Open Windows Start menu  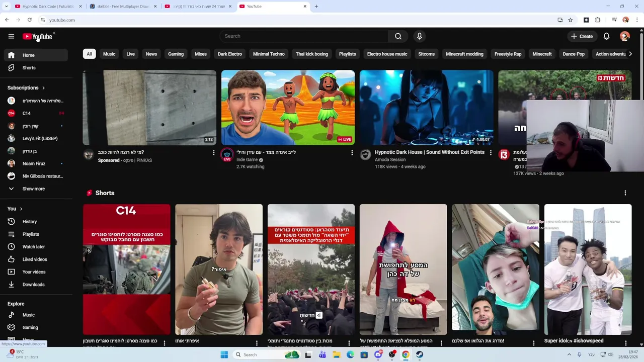224,354
